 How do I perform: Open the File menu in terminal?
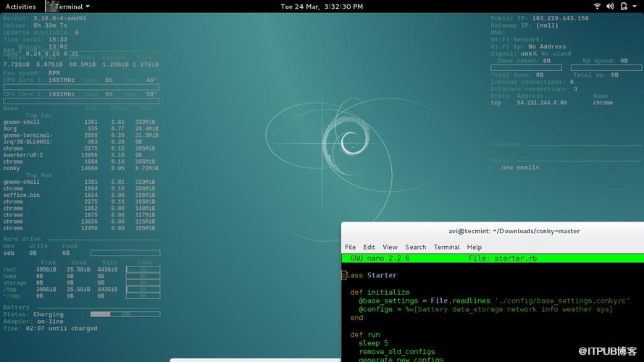[x=351, y=247]
